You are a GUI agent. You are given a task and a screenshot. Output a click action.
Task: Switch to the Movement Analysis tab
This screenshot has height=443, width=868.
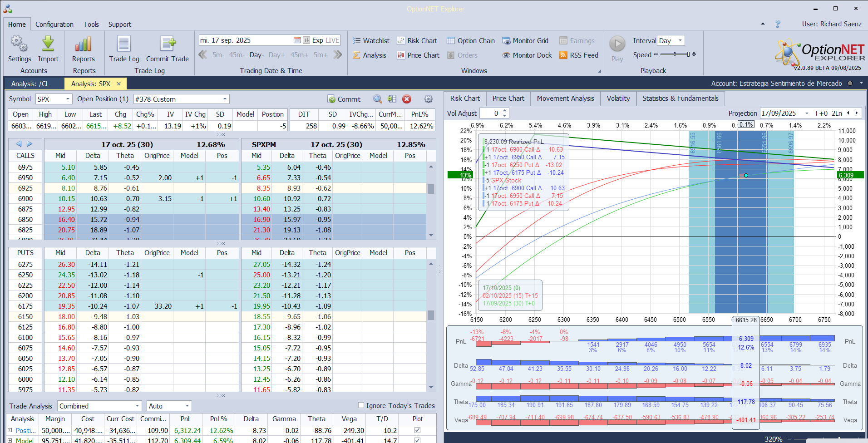(x=566, y=98)
